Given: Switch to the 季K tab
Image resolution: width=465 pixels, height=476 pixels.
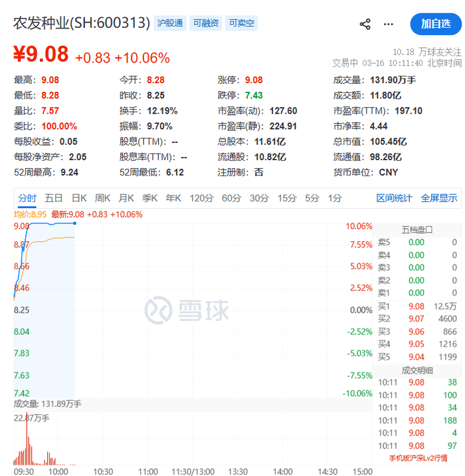Looking at the screenshot, I should 150,198.
